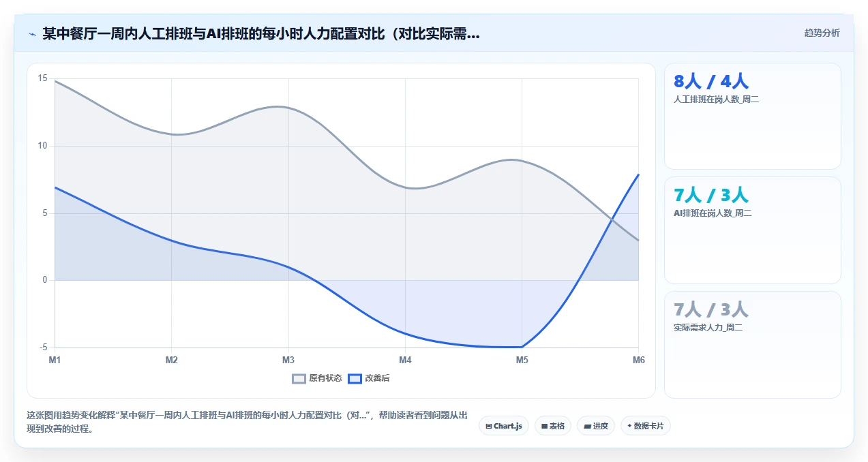The width and height of the screenshot is (868, 462).
Task: Click the sparkle icon in the 数据卡片 chip
Action: [629, 426]
